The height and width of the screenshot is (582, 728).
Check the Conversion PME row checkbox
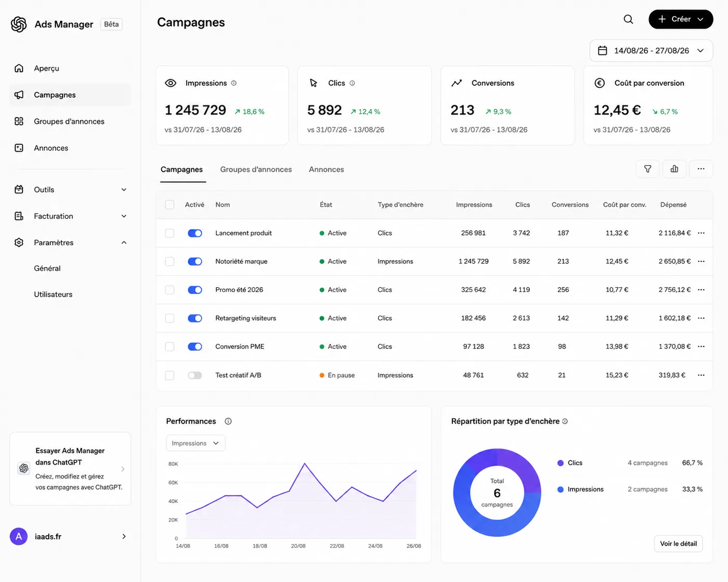[170, 347]
